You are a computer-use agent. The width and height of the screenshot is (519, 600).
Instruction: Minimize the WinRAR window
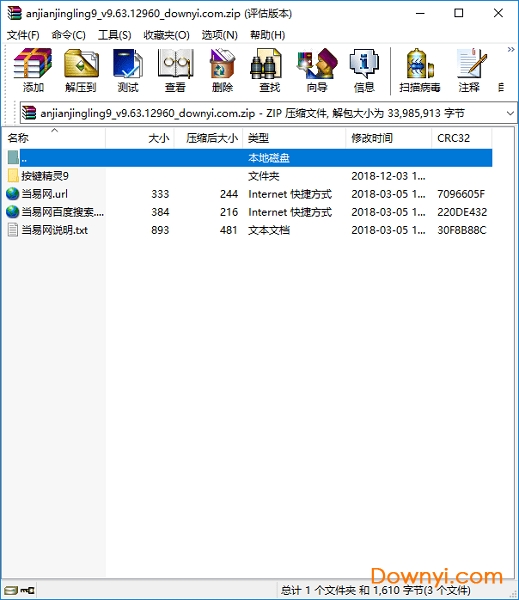tap(421, 13)
